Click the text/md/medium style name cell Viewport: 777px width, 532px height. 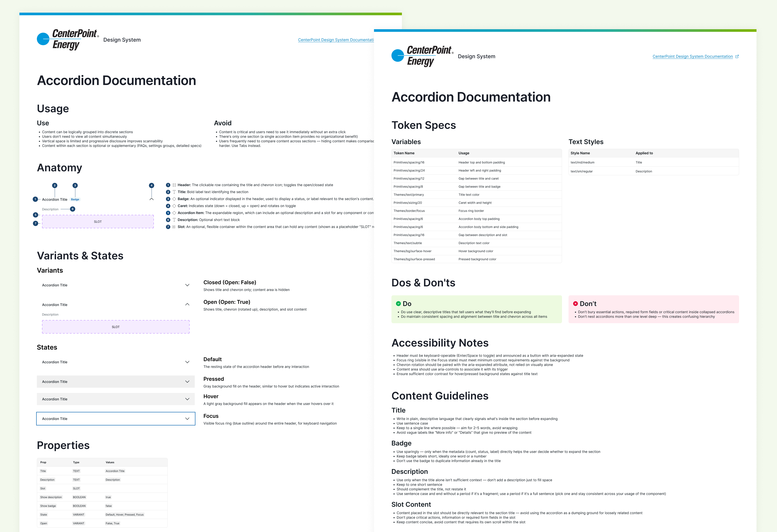pyautogui.click(x=582, y=162)
